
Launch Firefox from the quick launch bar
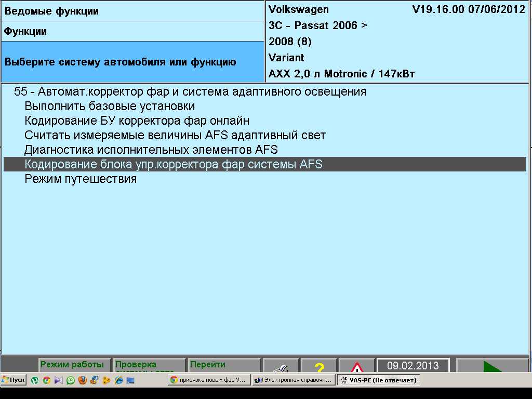click(83, 380)
